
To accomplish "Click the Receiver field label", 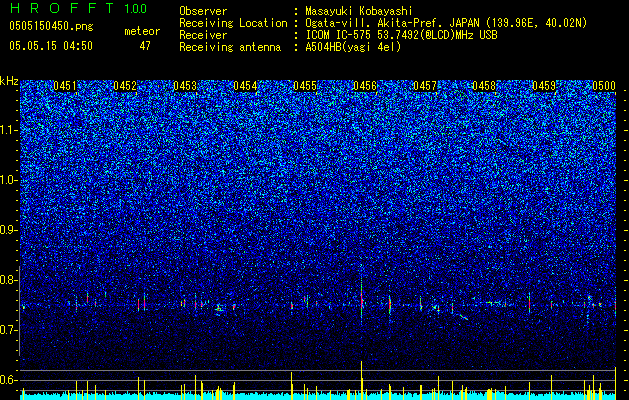I will coord(203,35).
